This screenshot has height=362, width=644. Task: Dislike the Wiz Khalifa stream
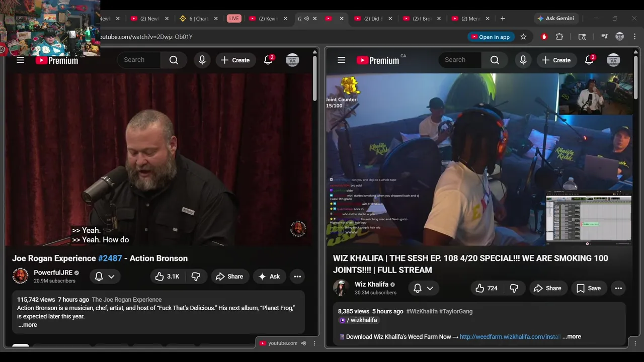[x=514, y=288]
